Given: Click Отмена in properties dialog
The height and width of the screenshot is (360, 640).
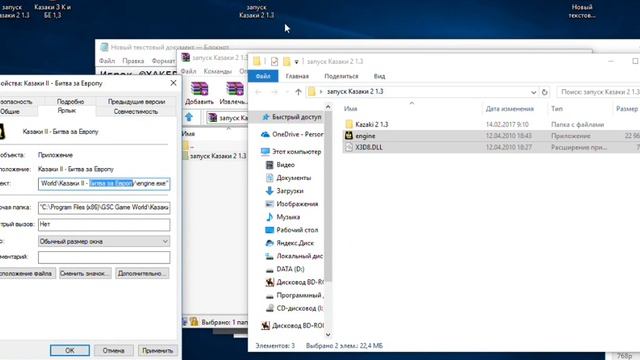Looking at the screenshot, I should [113, 351].
